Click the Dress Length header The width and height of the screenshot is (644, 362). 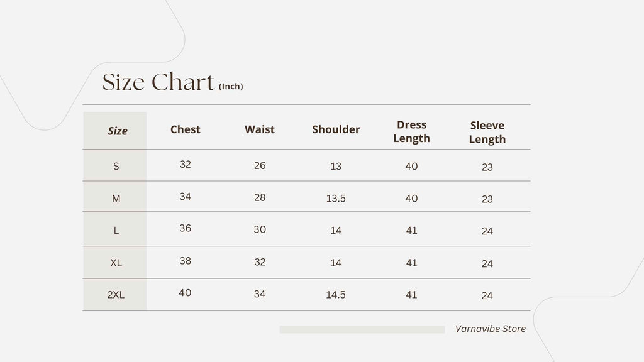pos(411,131)
